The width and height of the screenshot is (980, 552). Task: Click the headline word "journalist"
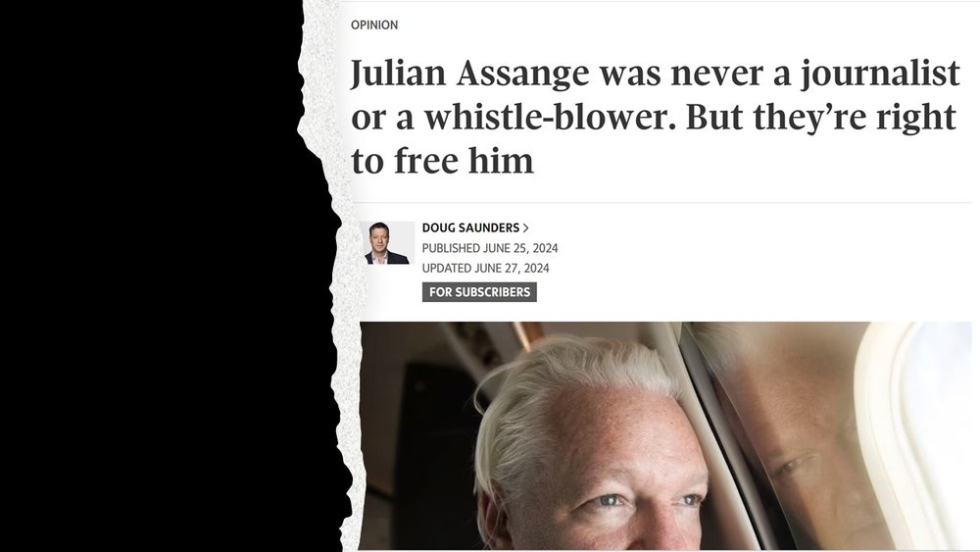(x=880, y=74)
